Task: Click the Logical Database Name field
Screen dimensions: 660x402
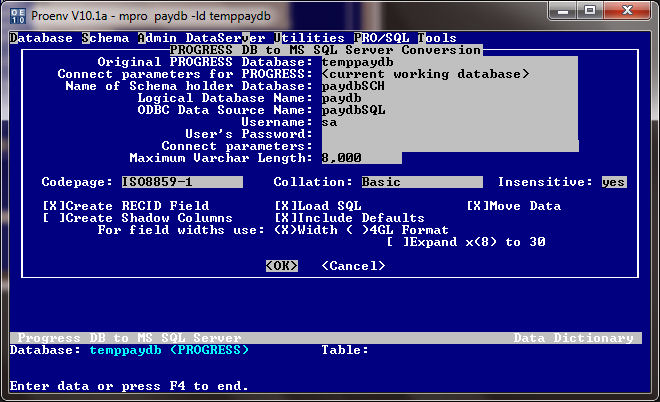Action: click(450, 98)
